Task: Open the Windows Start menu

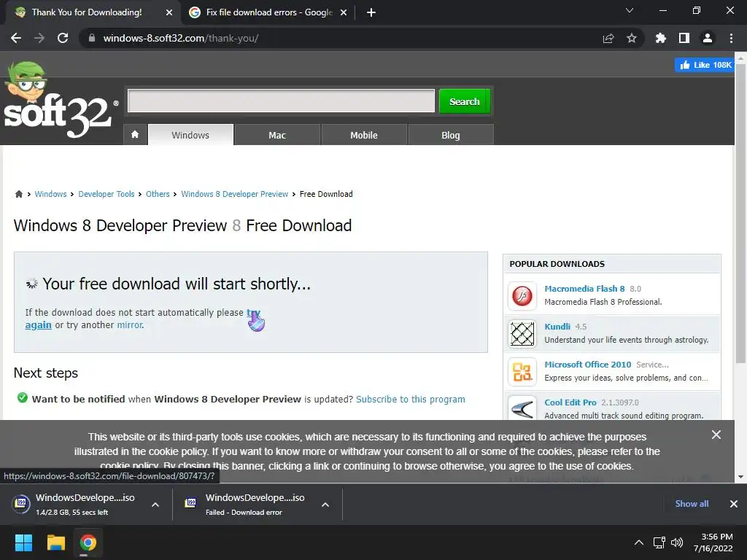Action: click(23, 542)
